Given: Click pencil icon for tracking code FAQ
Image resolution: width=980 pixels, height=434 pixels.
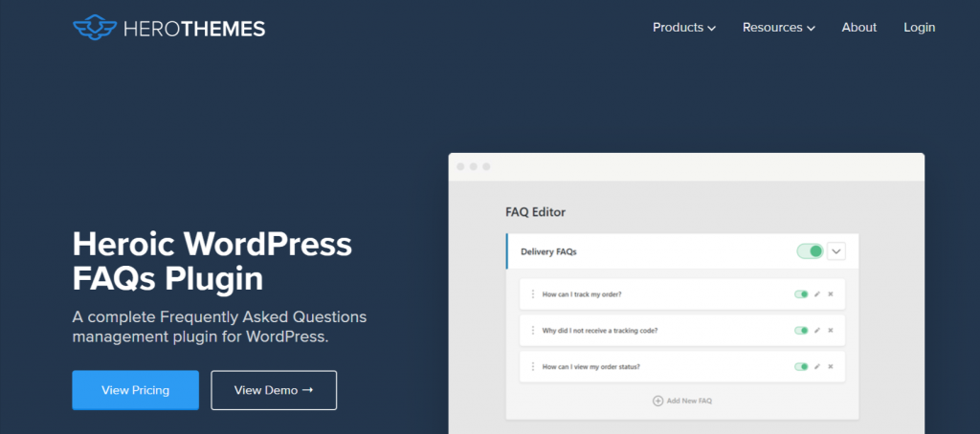Looking at the screenshot, I should pyautogui.click(x=817, y=331).
